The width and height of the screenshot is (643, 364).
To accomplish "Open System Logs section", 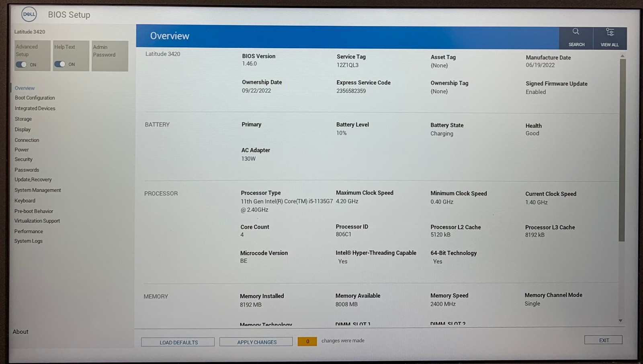I will pos(28,241).
